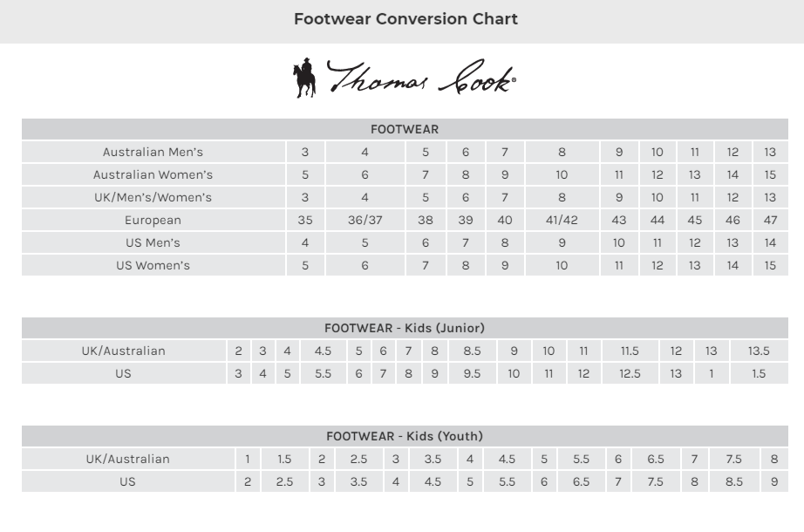
Task: Click the 11.5 cell in Junior UK/Australian row
Action: pyautogui.click(x=630, y=351)
